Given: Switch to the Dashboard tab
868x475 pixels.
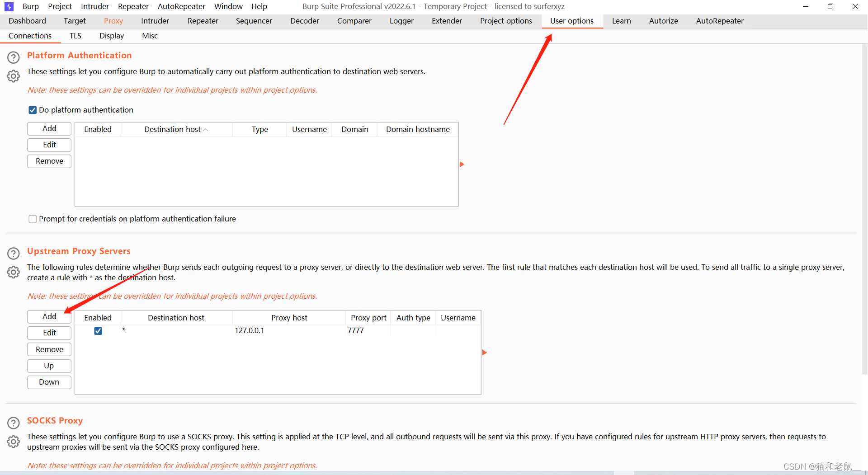Looking at the screenshot, I should [27, 21].
